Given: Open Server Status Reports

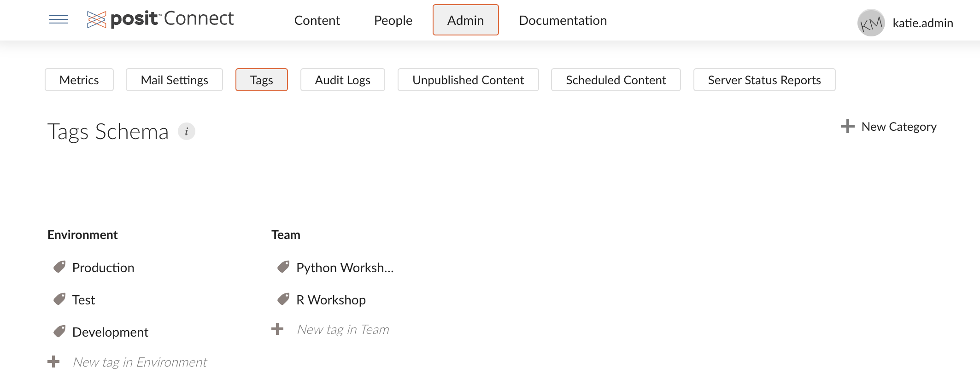Looking at the screenshot, I should click(x=764, y=80).
